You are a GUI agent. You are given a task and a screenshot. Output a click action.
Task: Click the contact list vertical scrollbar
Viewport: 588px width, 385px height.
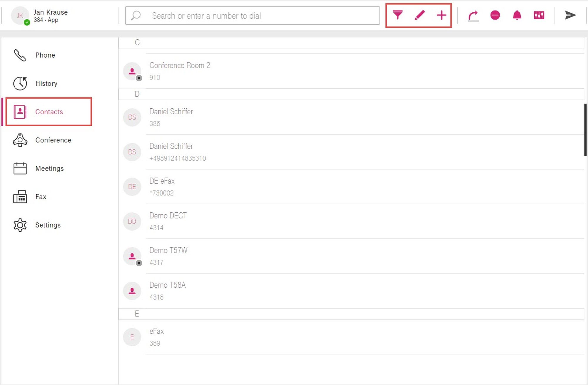tap(585, 130)
